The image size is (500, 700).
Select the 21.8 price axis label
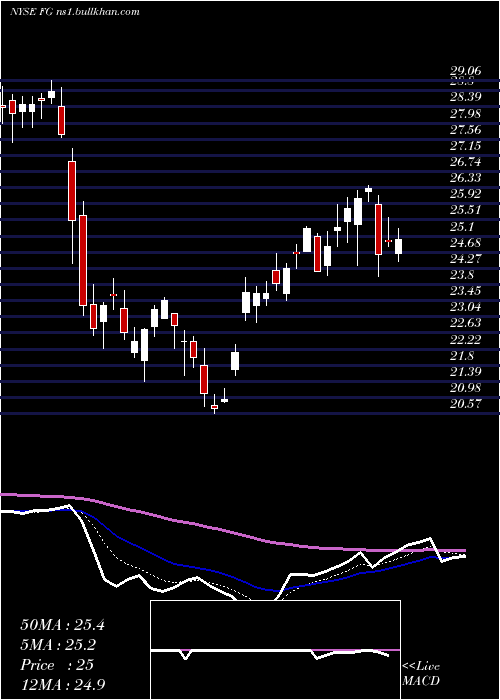462,356
